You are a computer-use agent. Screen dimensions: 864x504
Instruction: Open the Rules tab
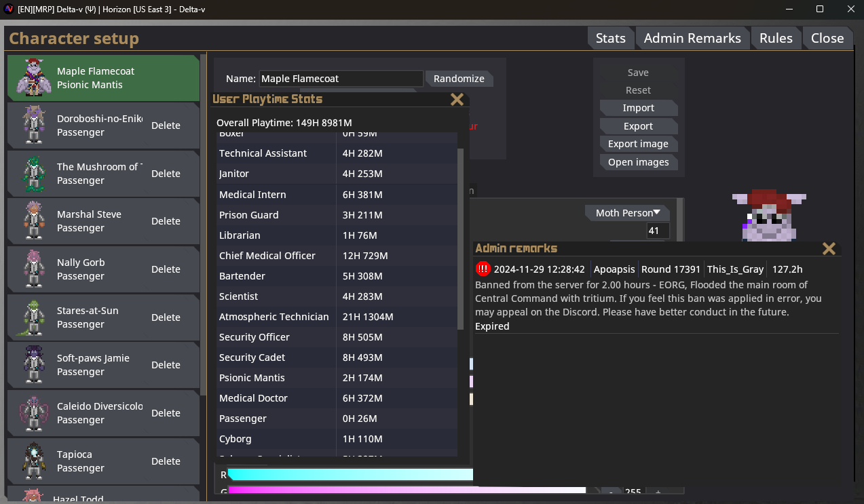coord(776,38)
